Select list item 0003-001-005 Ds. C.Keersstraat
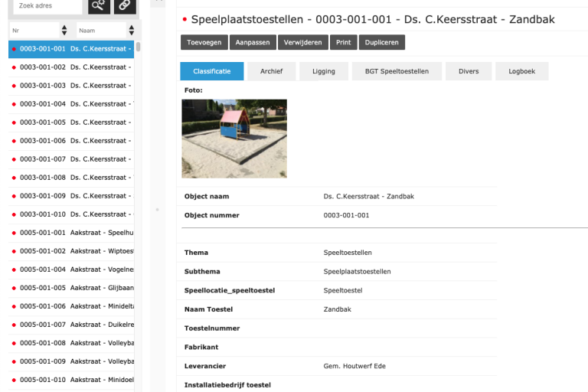Image resolution: width=588 pixels, height=392 pixels. pos(73,122)
